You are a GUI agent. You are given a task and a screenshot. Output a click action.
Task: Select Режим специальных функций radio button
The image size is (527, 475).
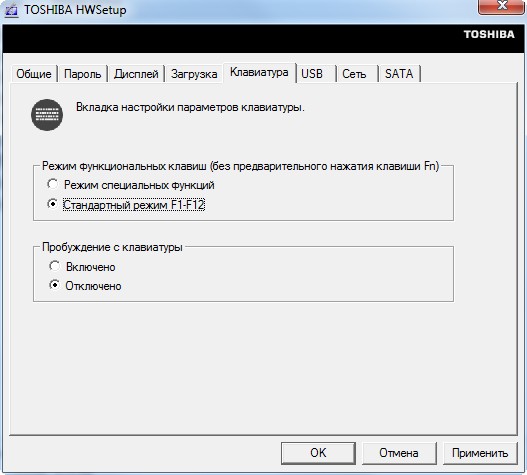(52, 184)
